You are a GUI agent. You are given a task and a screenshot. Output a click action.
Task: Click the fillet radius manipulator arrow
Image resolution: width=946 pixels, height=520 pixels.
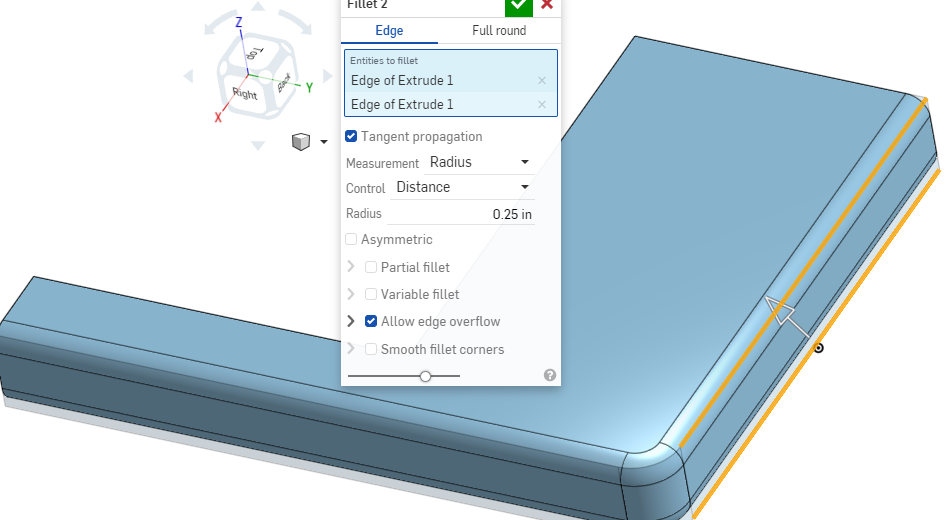[787, 315]
